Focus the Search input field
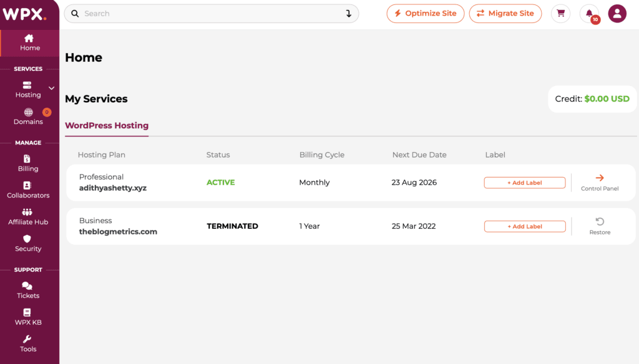Viewport: 639px width, 364px height. (x=212, y=14)
